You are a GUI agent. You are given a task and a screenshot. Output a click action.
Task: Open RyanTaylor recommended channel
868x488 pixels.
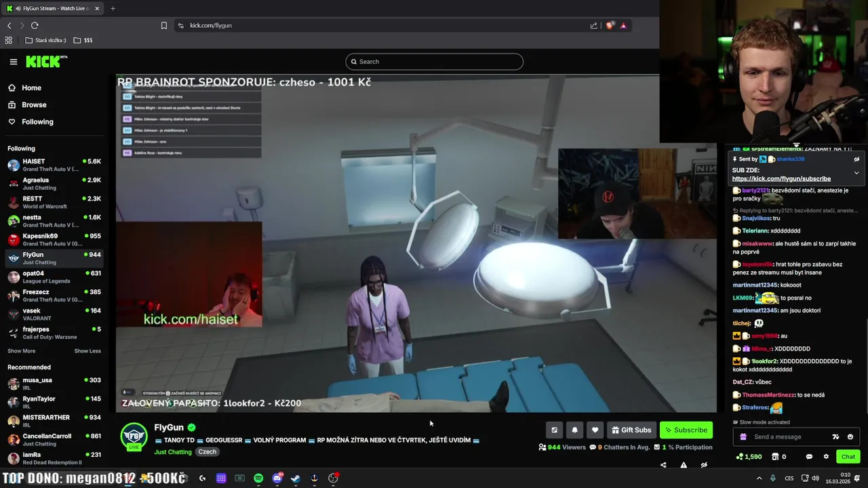pos(54,403)
